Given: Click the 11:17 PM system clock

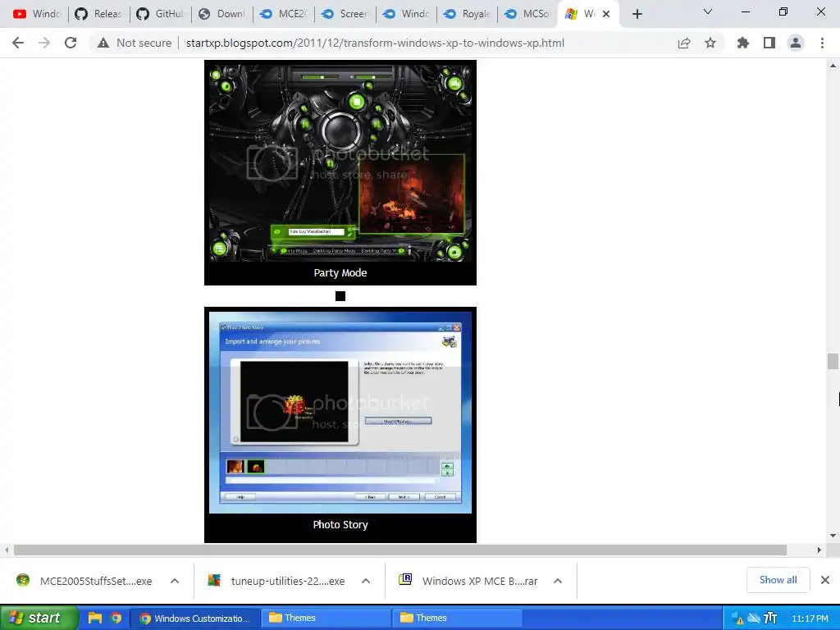Looking at the screenshot, I should click(x=810, y=619).
